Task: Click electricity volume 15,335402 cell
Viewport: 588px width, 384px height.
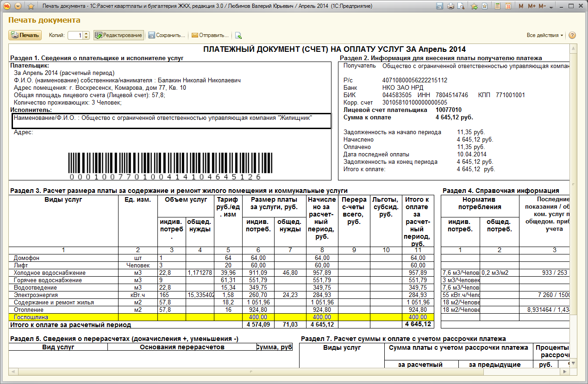Action: pyautogui.click(x=200, y=295)
